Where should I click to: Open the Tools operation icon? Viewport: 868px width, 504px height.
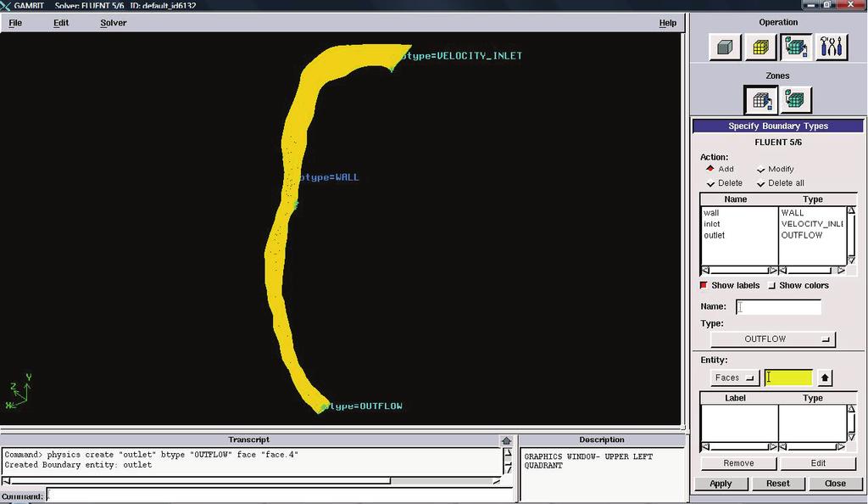point(832,47)
